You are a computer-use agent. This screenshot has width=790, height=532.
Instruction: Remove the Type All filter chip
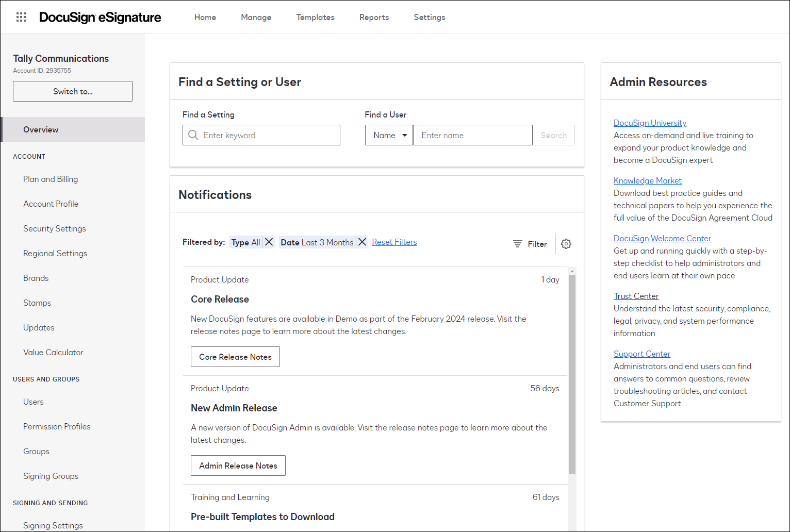(269, 242)
